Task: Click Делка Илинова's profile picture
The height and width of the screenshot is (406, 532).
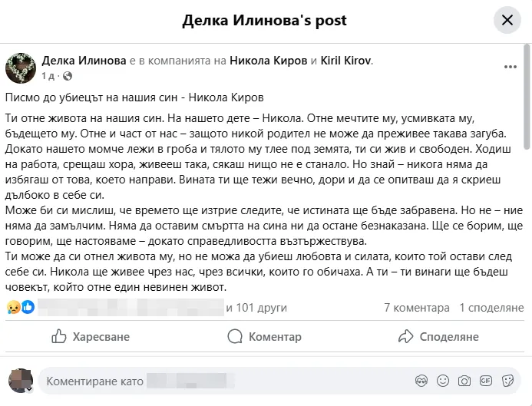Action: [21, 68]
